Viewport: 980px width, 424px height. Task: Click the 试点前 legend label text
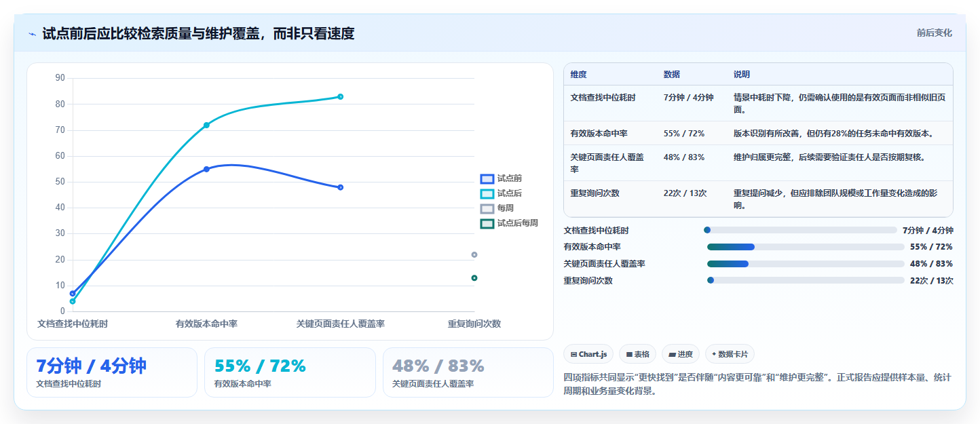[x=510, y=179]
